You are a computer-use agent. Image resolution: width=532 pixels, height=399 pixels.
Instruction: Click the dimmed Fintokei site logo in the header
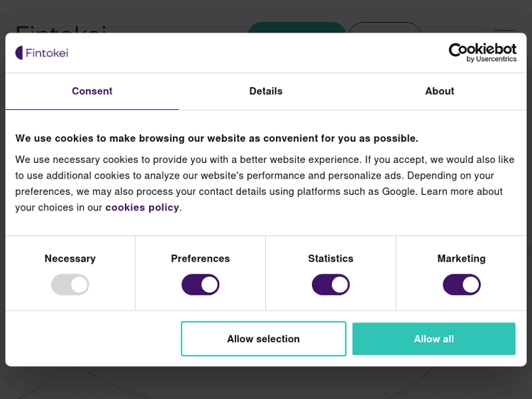pyautogui.click(x=60, y=28)
